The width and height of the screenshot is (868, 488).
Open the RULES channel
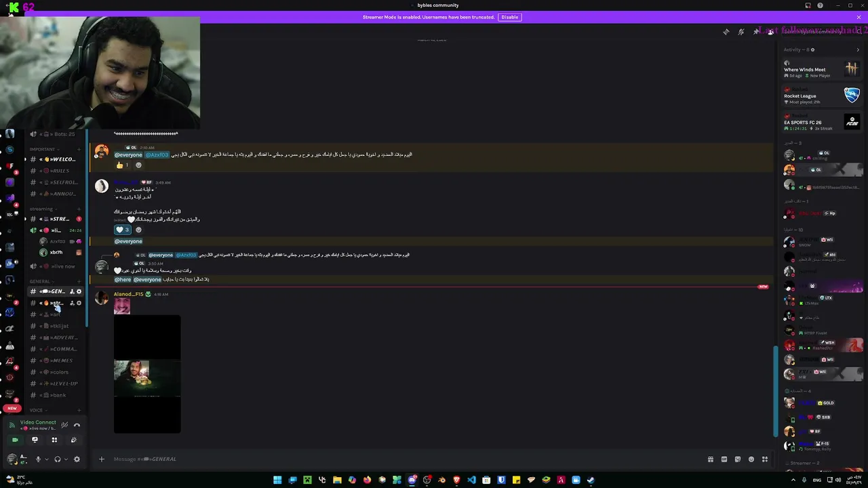pyautogui.click(x=55, y=171)
